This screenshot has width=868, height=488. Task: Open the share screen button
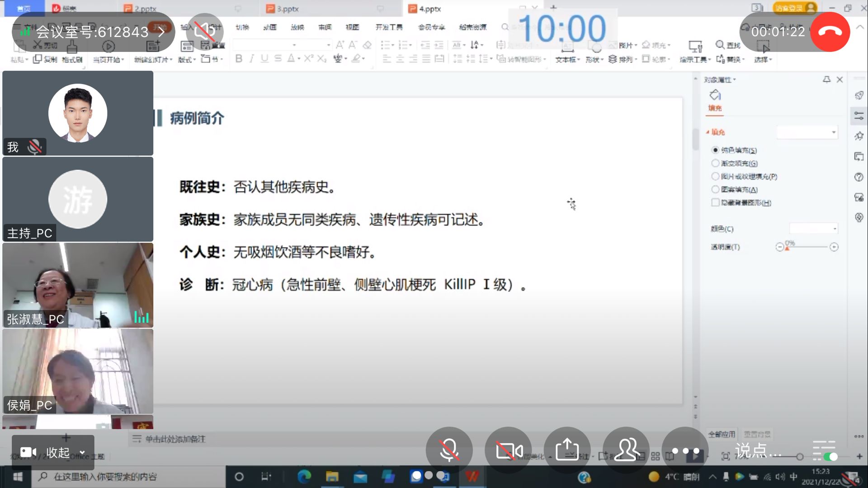point(567,450)
